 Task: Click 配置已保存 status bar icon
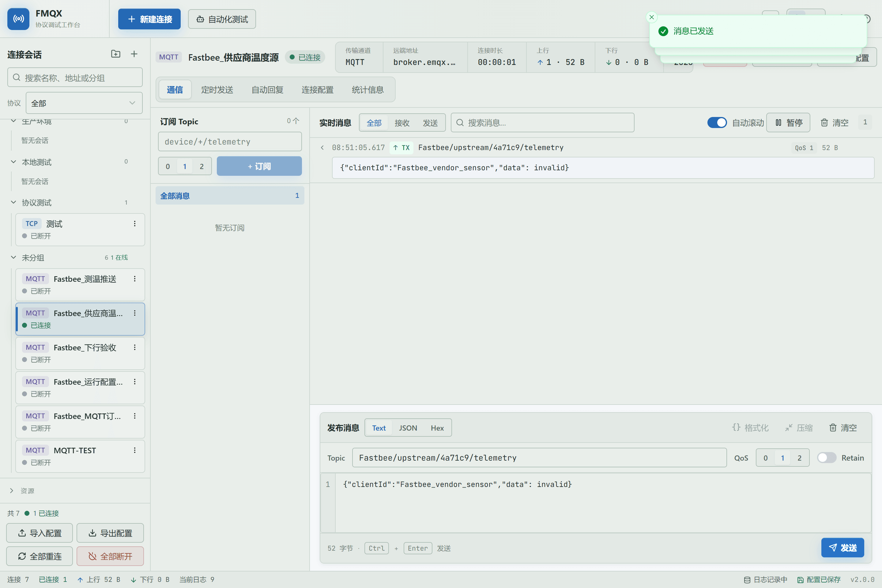(x=800, y=580)
